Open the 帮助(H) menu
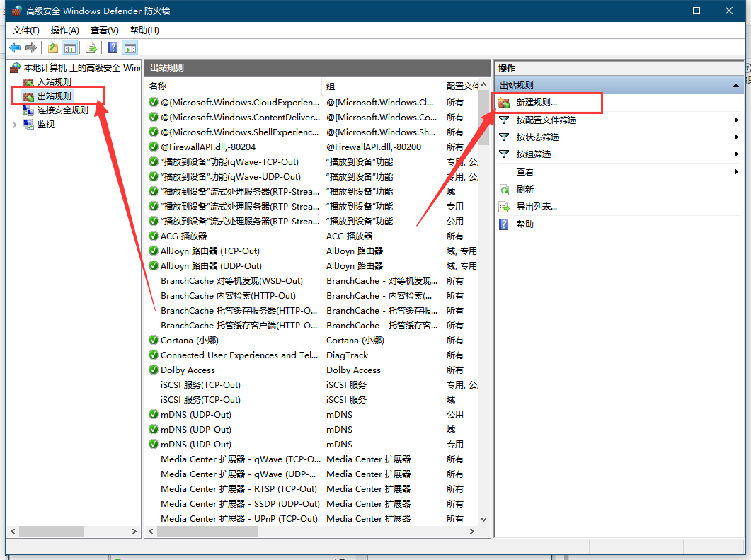 (x=144, y=30)
